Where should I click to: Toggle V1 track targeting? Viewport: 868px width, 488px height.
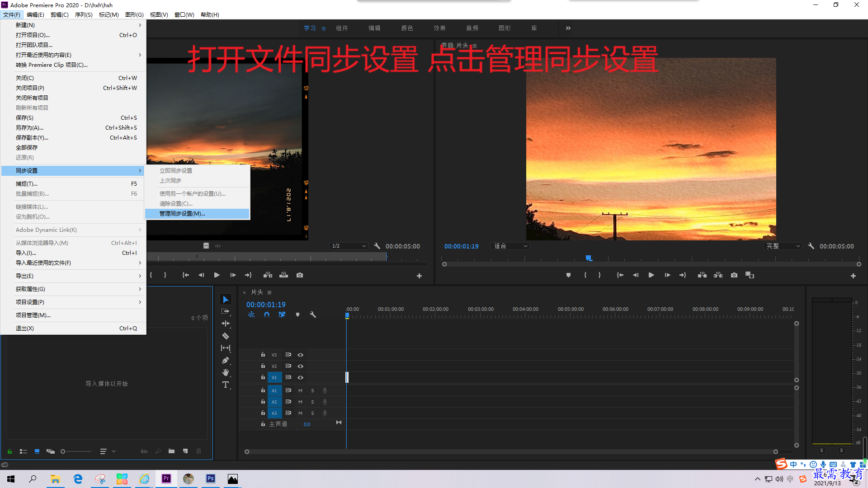click(274, 377)
